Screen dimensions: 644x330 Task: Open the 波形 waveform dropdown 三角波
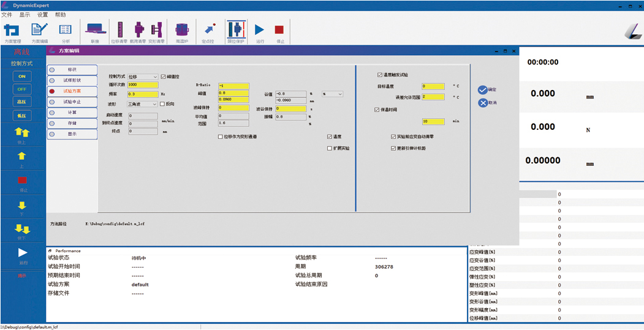click(x=142, y=104)
